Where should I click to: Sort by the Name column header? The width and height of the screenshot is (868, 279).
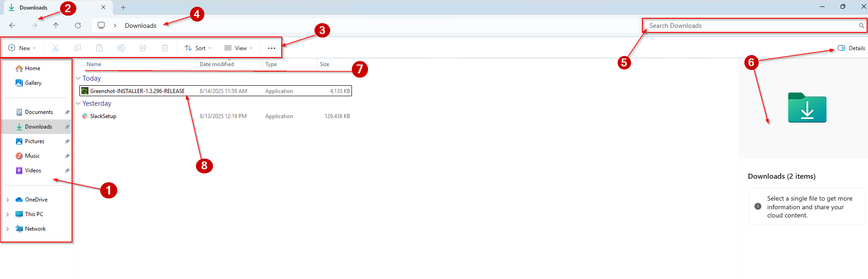[x=94, y=64]
